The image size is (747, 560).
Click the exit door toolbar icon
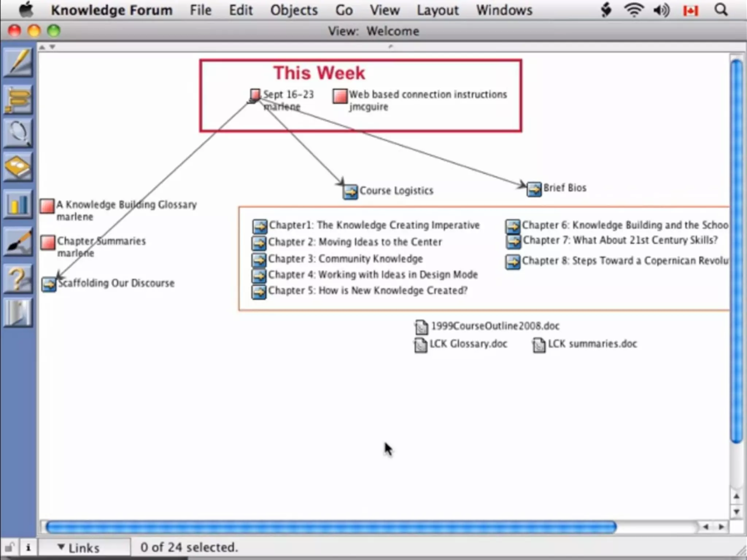18,312
